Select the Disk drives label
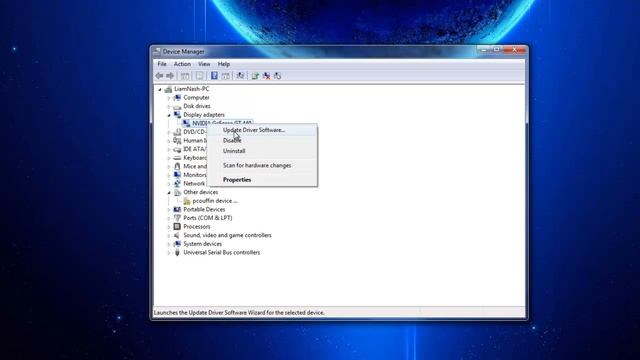 [197, 106]
